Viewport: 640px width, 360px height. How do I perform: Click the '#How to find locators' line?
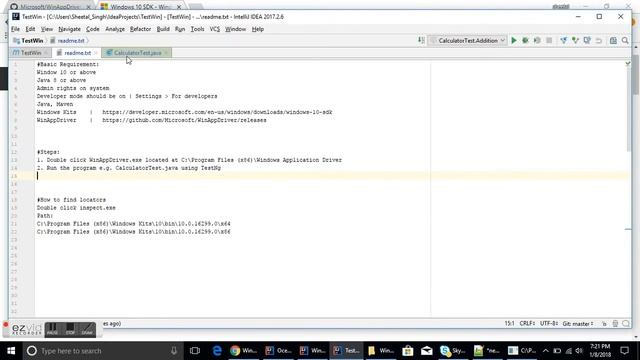(x=71, y=200)
